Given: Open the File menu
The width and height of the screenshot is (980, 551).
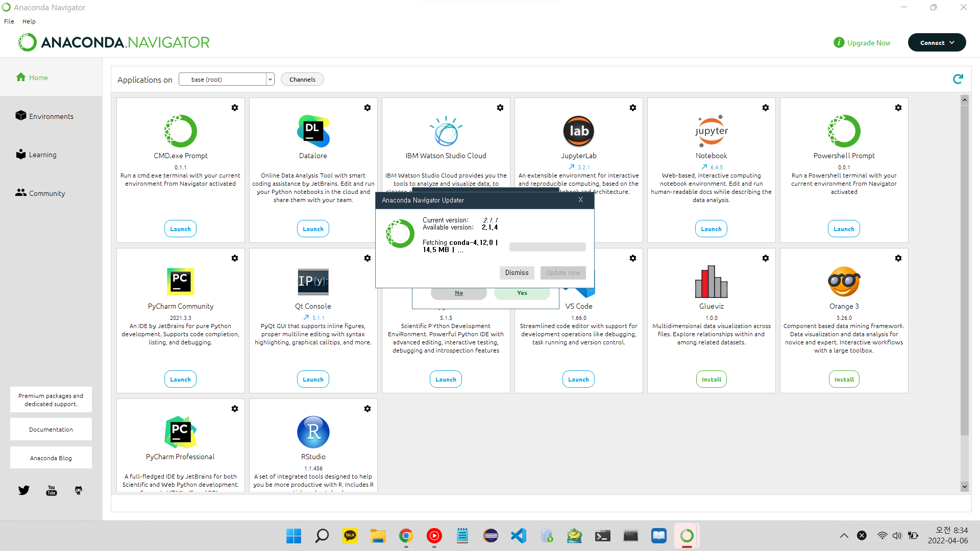Looking at the screenshot, I should [x=9, y=21].
